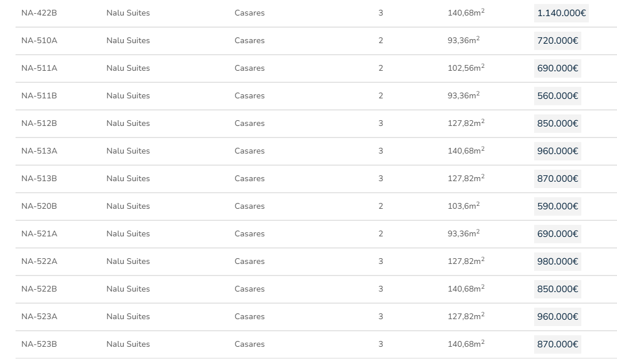Viewport: 617px width, 364px height.
Task: Open the NA-521A listing
Action: pyautogui.click(x=39, y=234)
